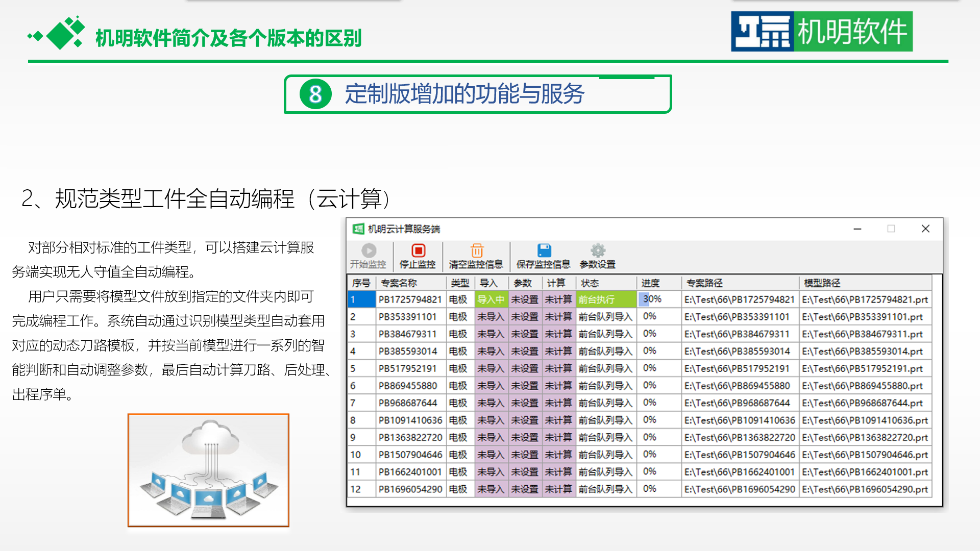This screenshot has width=980, height=551.
Task: Click the 专案名称 column header
Action: pyautogui.click(x=411, y=283)
